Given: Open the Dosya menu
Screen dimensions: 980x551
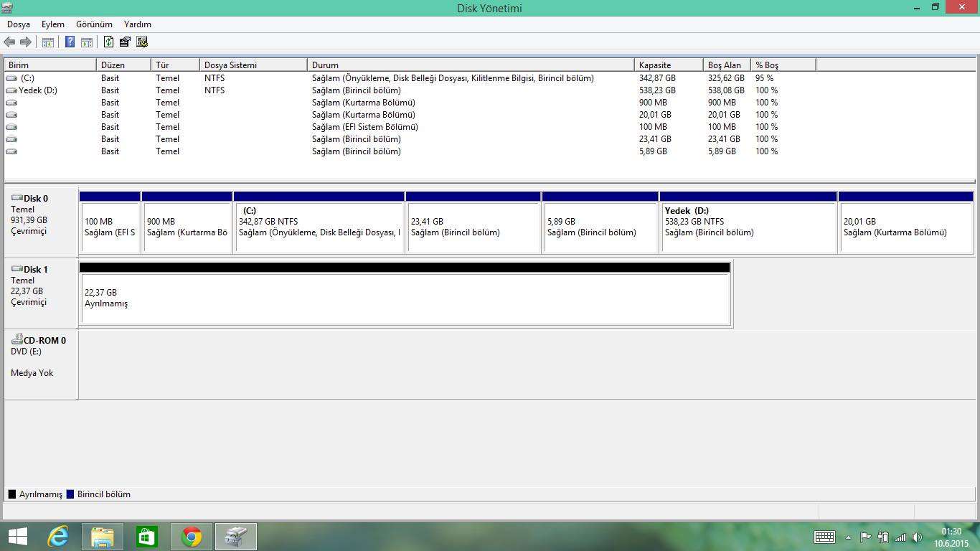Looking at the screenshot, I should point(19,24).
